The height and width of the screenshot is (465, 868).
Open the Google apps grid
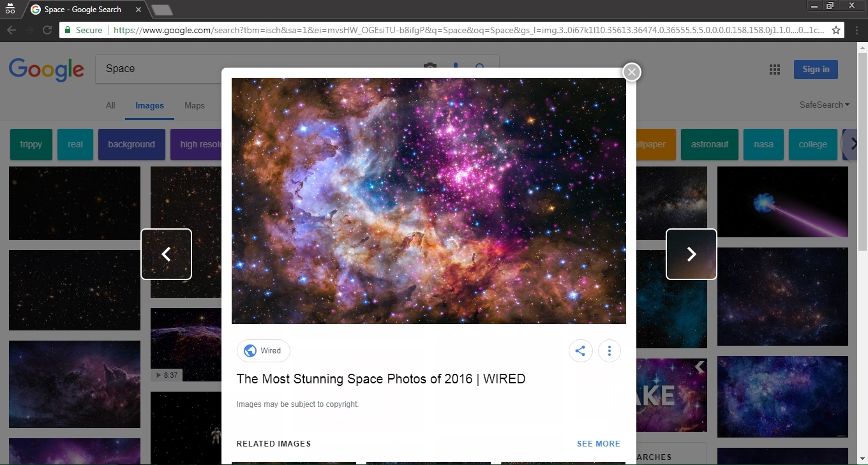coord(775,69)
